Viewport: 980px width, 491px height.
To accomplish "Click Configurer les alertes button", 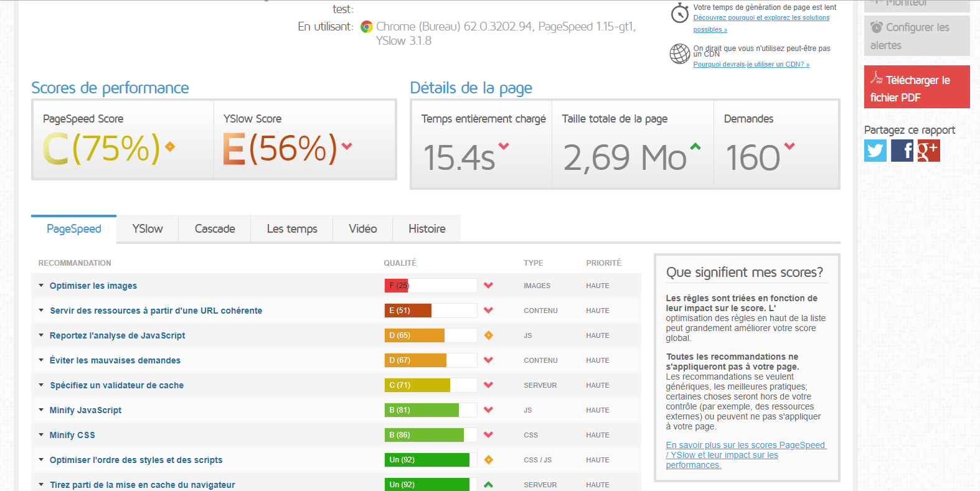I will pos(917,36).
